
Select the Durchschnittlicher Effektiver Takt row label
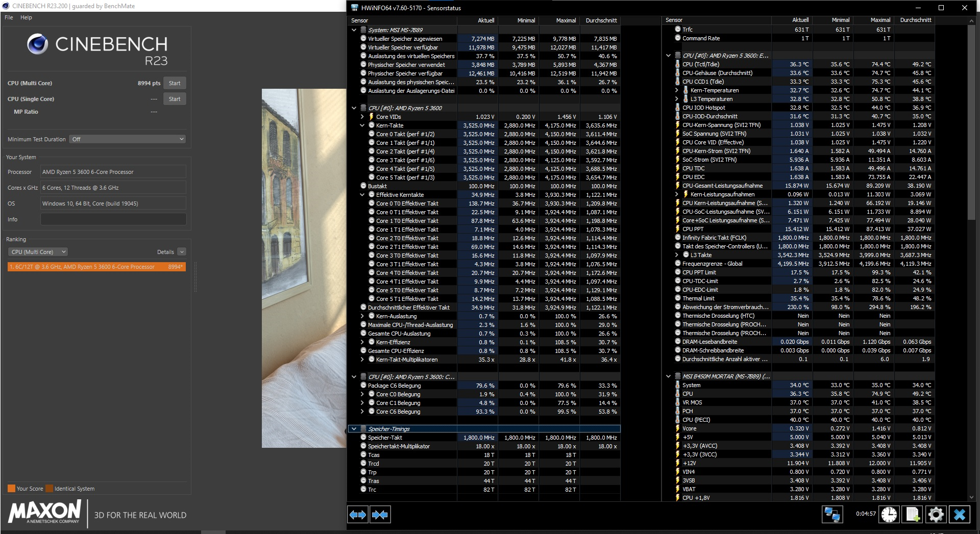pyautogui.click(x=409, y=308)
